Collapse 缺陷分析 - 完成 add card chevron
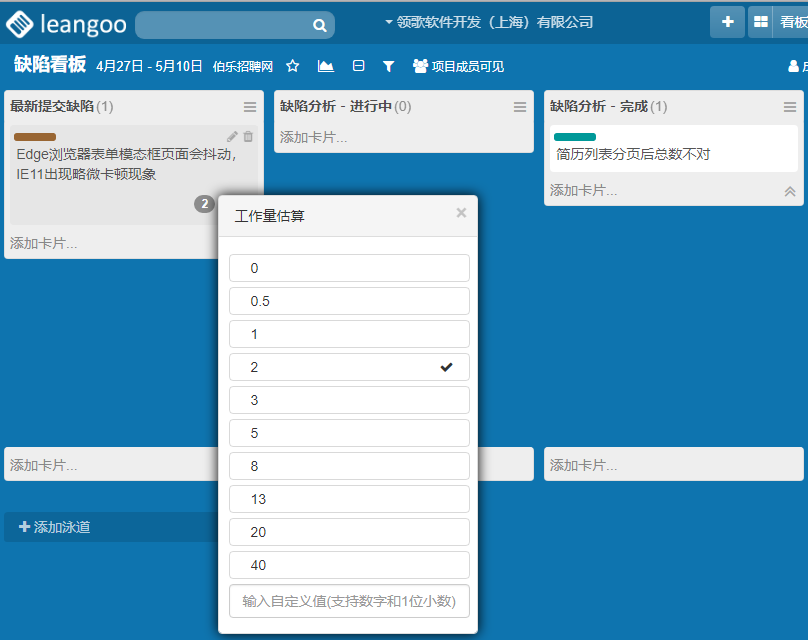This screenshot has height=640, width=808. [789, 191]
